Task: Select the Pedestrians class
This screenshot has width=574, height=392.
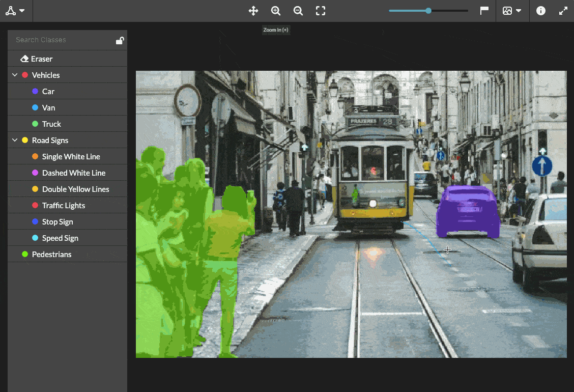Action: pyautogui.click(x=51, y=255)
